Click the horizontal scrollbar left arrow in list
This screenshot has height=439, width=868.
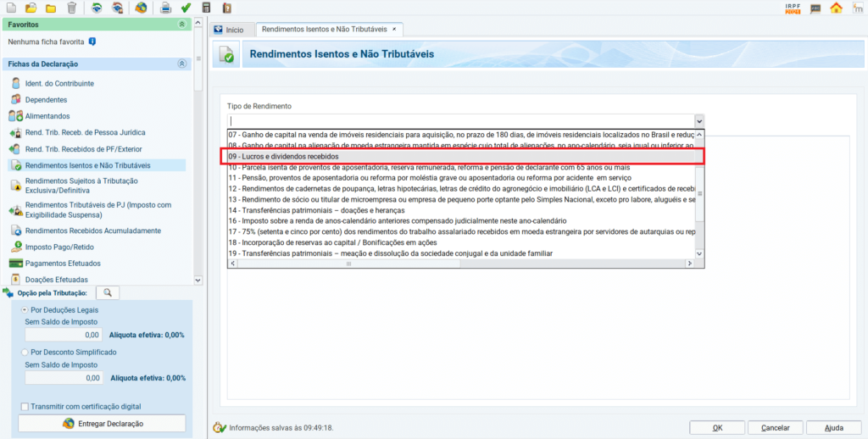(232, 264)
